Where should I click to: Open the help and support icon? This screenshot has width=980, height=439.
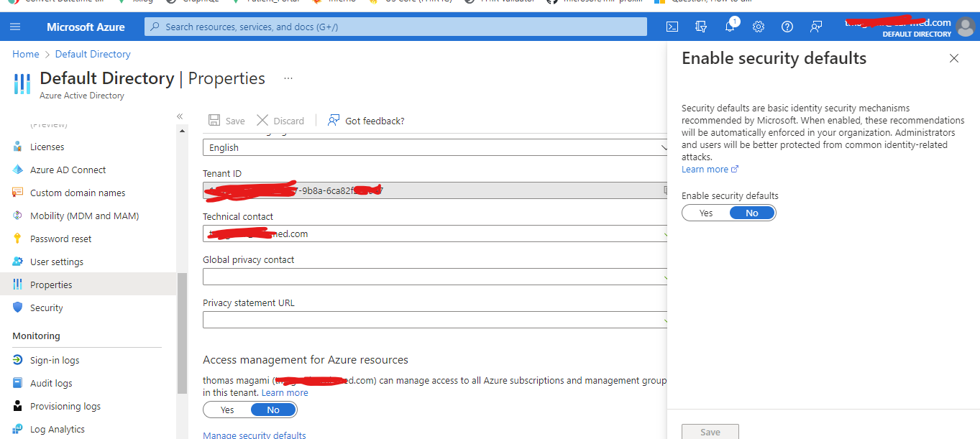[787, 26]
